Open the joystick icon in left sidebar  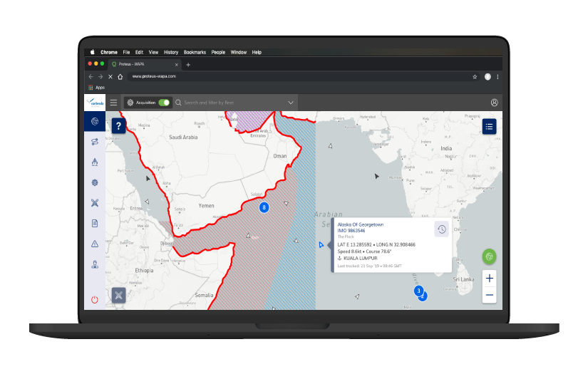coord(95,264)
